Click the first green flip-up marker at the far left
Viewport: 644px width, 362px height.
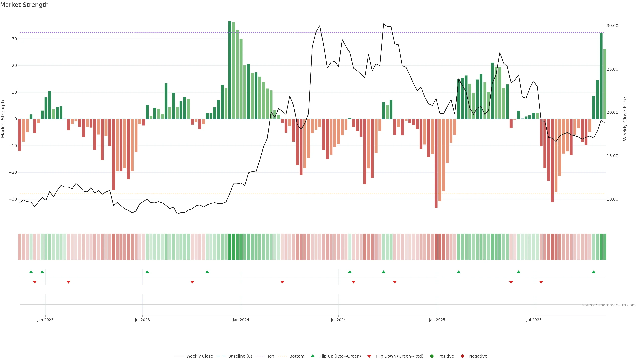(x=31, y=272)
